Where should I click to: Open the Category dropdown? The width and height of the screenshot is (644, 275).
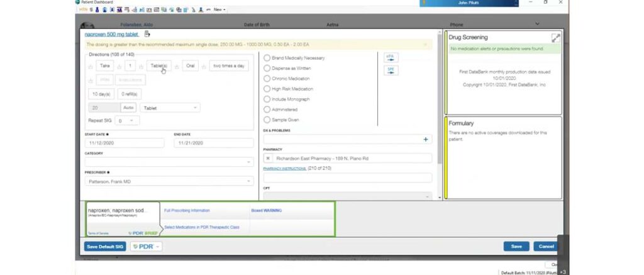[169, 162]
